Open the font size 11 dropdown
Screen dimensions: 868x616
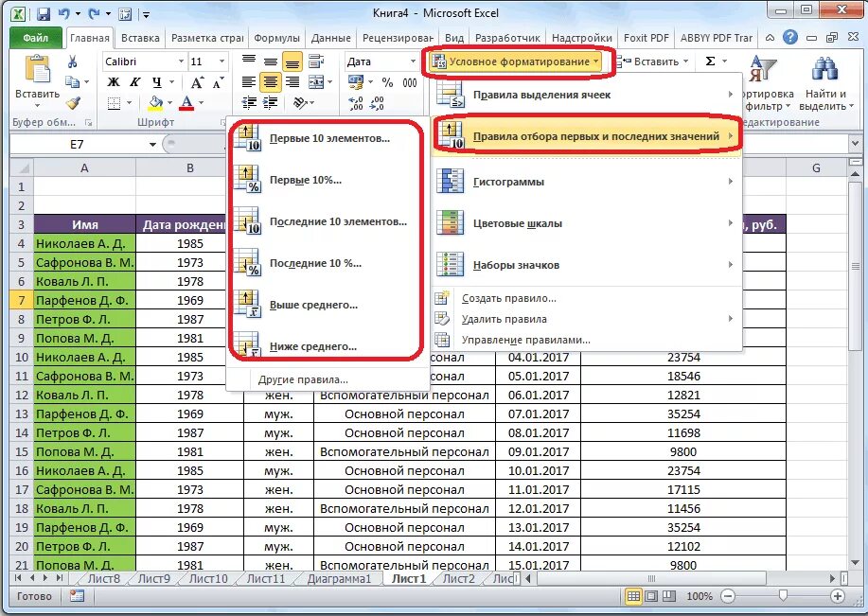click(x=222, y=62)
